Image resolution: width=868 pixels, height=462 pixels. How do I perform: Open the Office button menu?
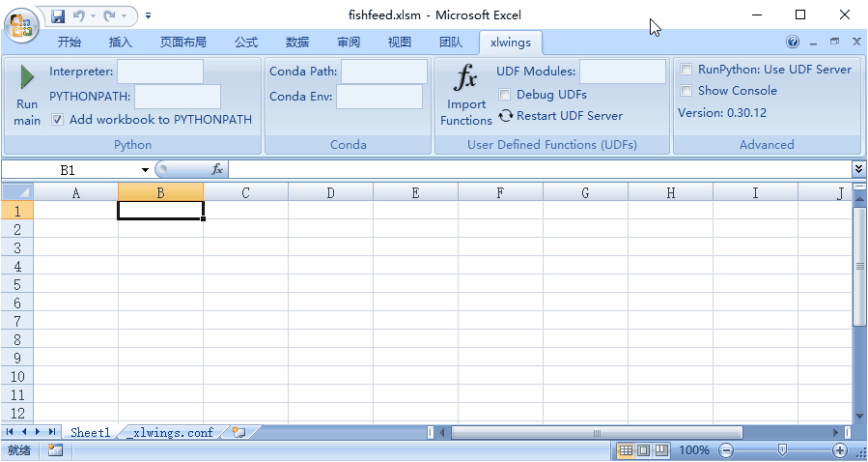(21, 24)
